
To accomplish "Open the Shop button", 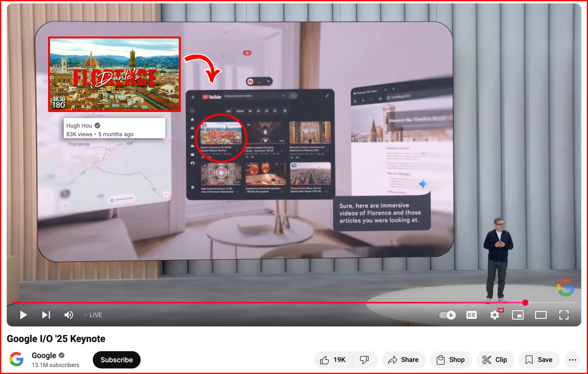I will click(451, 360).
